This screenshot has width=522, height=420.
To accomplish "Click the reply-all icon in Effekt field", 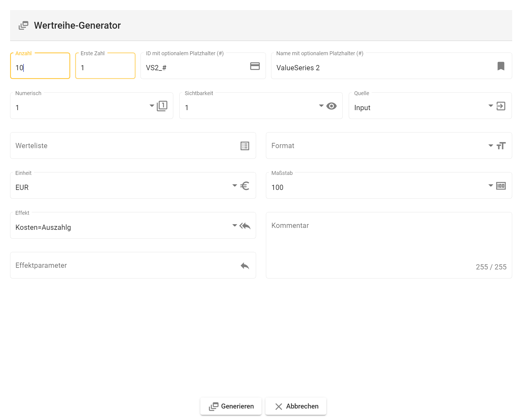I will pos(245,226).
